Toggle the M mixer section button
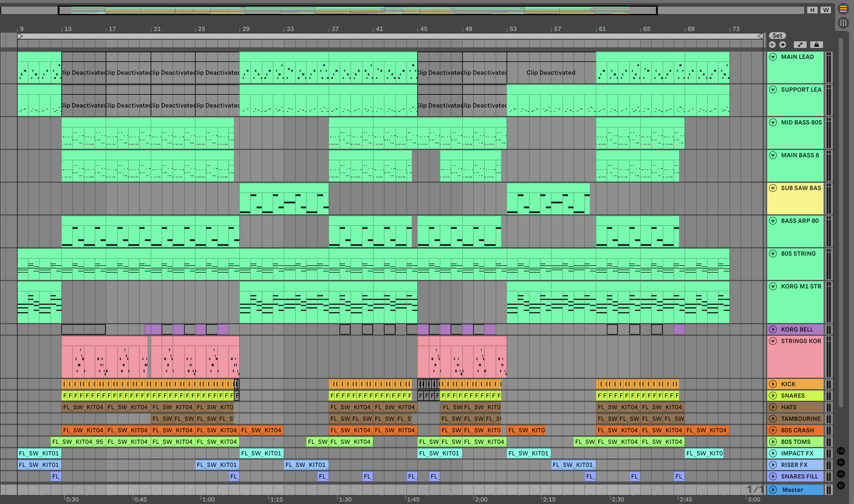 [841, 474]
